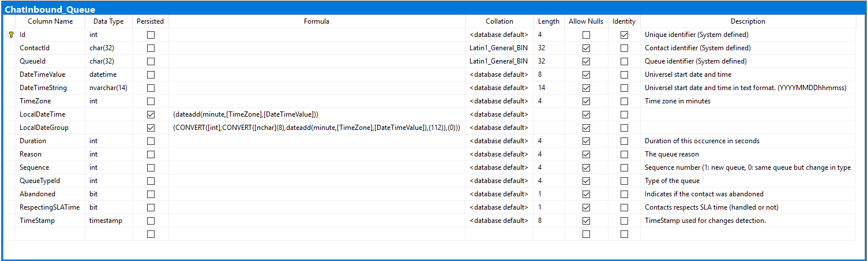This screenshot has width=868, height=261.
Task: Enable Persisted checkbox for Duration row
Action: click(151, 141)
